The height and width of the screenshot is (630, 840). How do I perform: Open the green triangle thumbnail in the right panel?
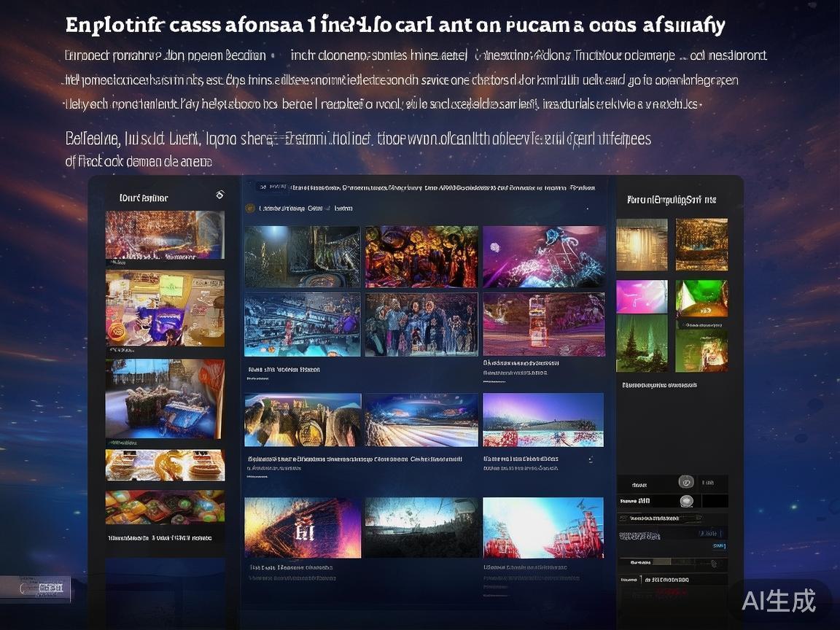[x=701, y=297]
